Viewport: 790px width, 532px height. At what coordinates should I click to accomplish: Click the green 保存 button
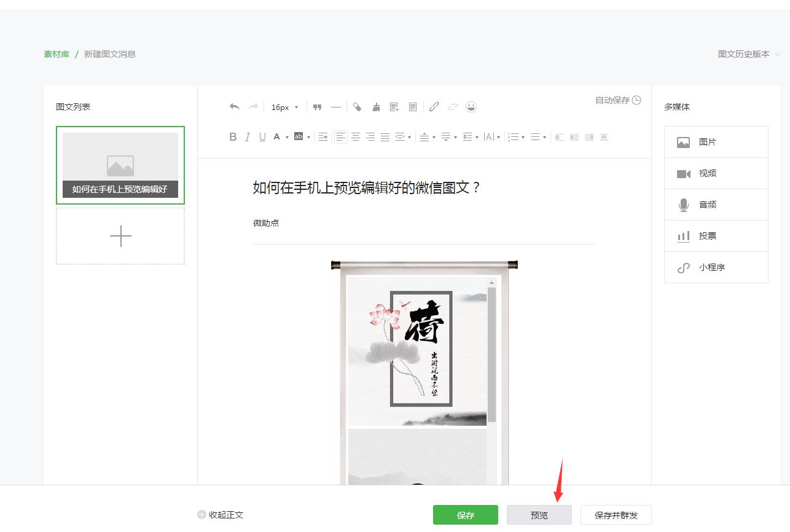466,515
